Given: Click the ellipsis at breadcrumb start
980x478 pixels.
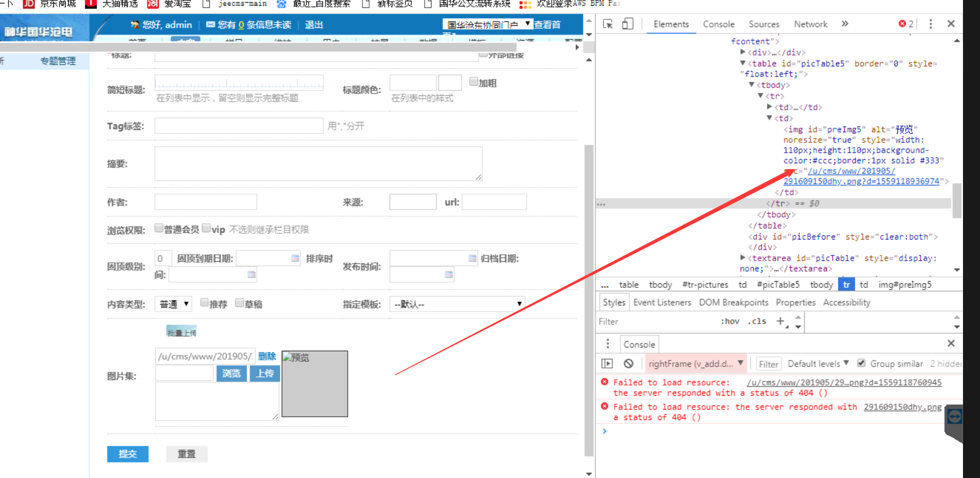Looking at the screenshot, I should [x=605, y=285].
